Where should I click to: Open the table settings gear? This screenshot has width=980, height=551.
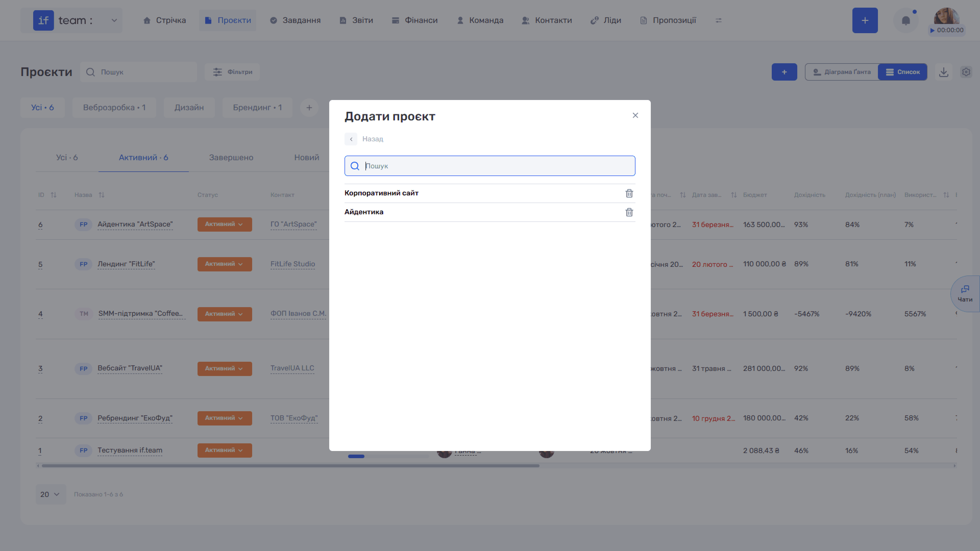966,72
